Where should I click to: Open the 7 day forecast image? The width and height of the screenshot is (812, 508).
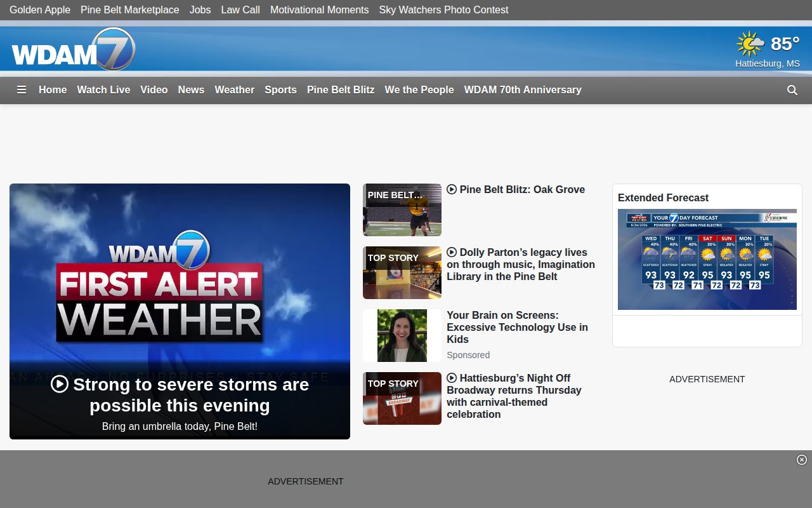pyautogui.click(x=707, y=260)
